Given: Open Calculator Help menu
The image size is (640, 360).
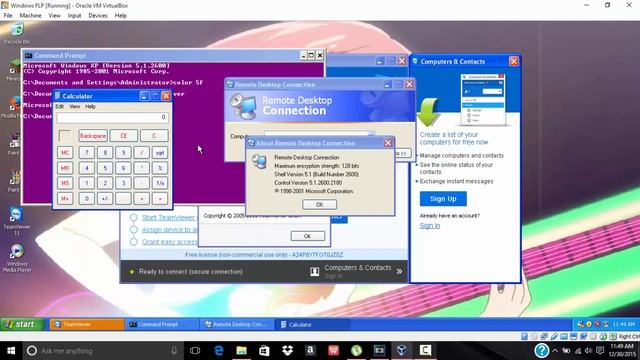Looking at the screenshot, I should pos(90,107).
